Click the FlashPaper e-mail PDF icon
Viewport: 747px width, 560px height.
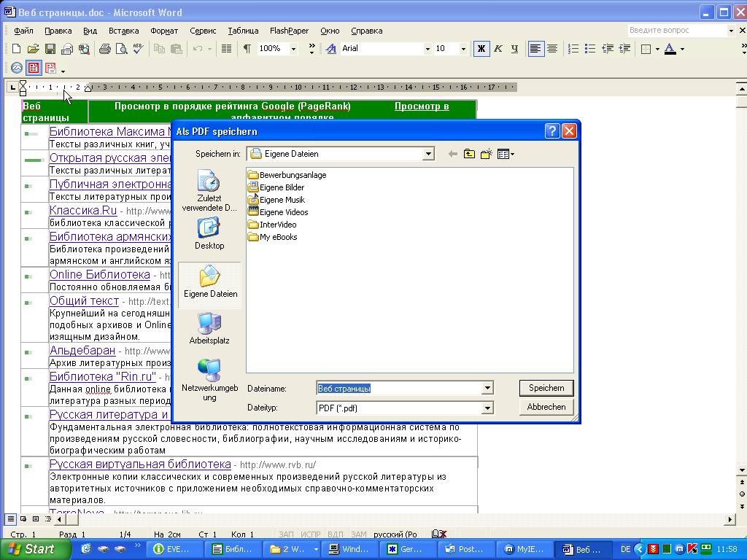(x=50, y=68)
